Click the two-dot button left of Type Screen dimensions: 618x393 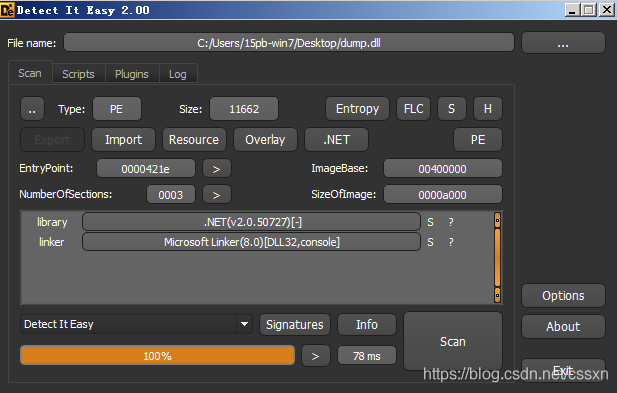32,109
